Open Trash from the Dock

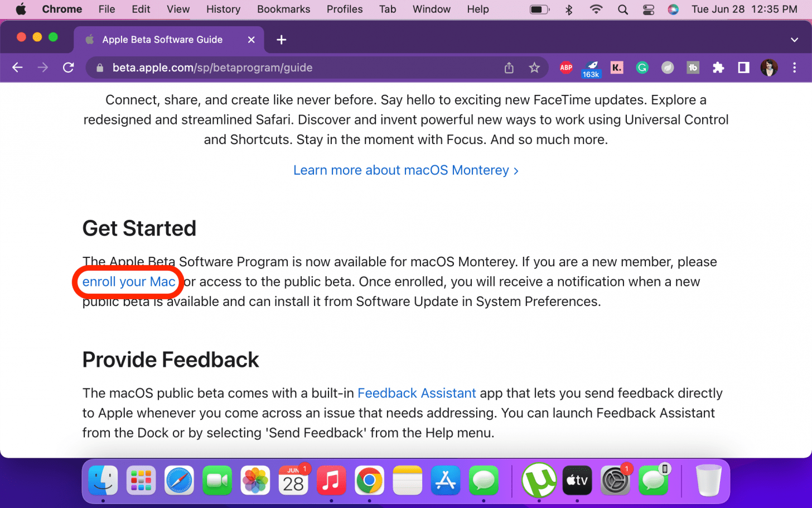[x=709, y=481]
